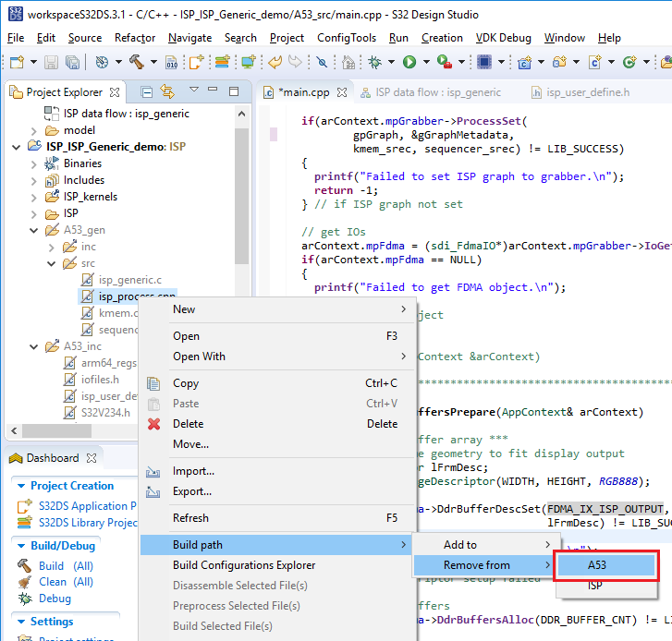Expand the Binaries tree node
The height and width of the screenshot is (641, 672).
point(34,163)
